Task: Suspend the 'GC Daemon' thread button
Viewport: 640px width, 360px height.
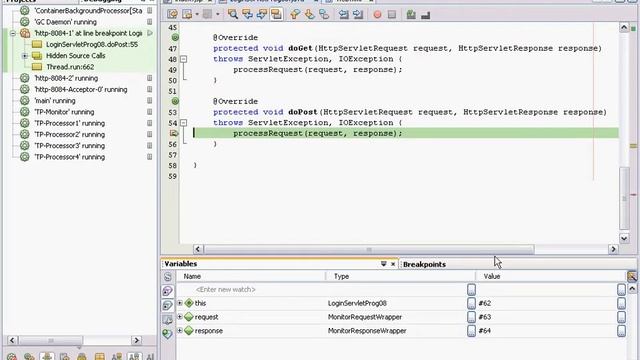Action: coord(150,22)
